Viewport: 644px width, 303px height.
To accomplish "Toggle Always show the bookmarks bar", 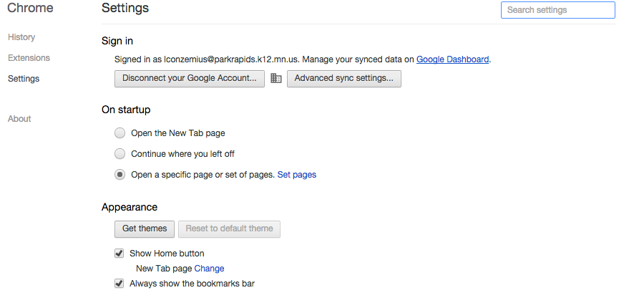I will pyautogui.click(x=119, y=284).
